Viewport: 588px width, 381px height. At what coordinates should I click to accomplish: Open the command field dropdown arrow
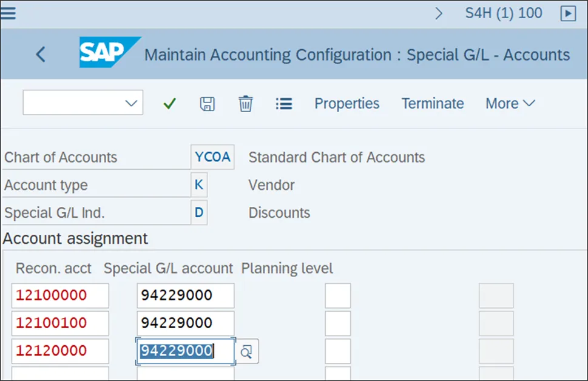tap(130, 103)
